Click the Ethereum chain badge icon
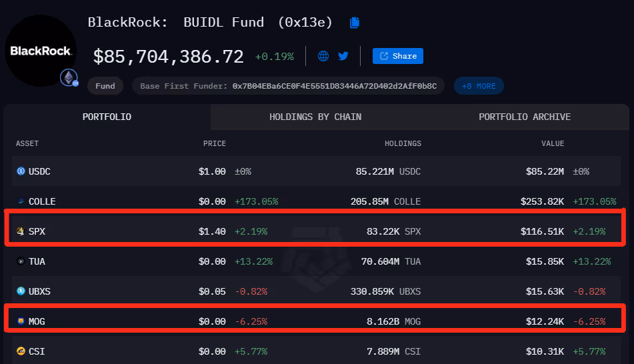 coord(69,77)
